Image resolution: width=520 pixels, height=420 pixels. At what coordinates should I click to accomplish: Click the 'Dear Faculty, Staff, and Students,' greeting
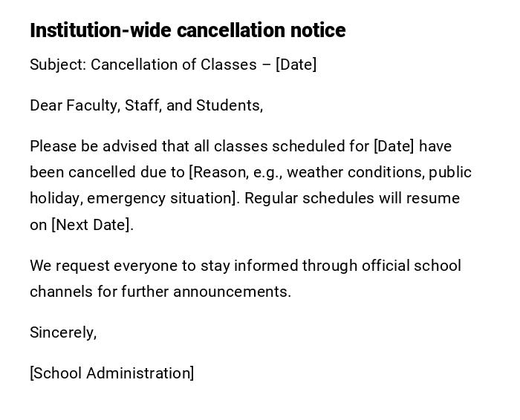click(146, 105)
